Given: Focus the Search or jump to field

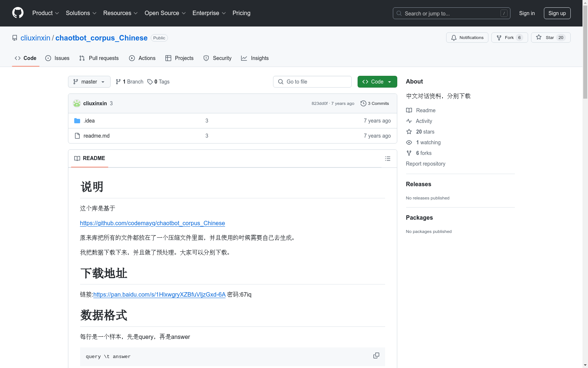Looking at the screenshot, I should (x=451, y=13).
